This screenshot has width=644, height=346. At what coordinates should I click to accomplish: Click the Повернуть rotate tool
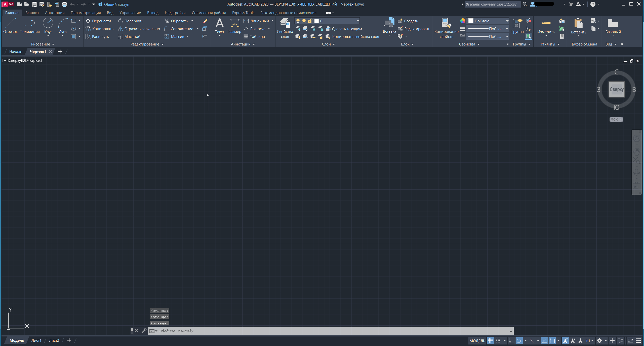(x=131, y=21)
